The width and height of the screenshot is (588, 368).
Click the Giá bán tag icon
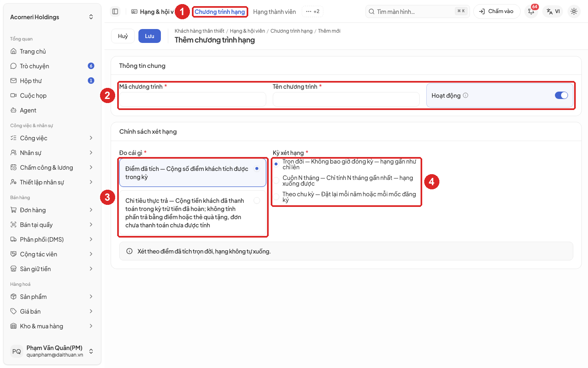[13, 312]
